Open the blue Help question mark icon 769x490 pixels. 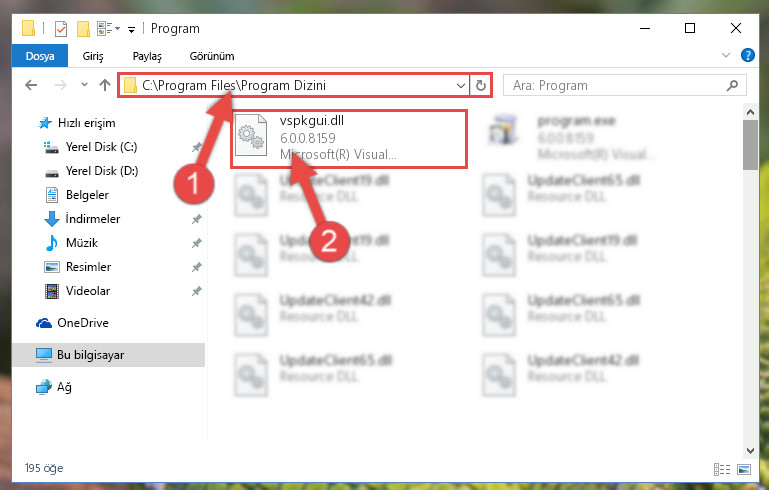[x=747, y=55]
